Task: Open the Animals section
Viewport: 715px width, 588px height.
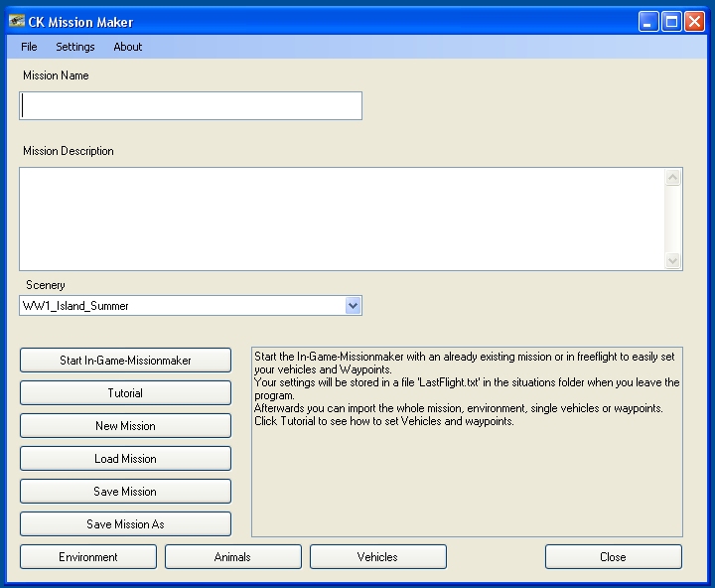Action: click(233, 557)
